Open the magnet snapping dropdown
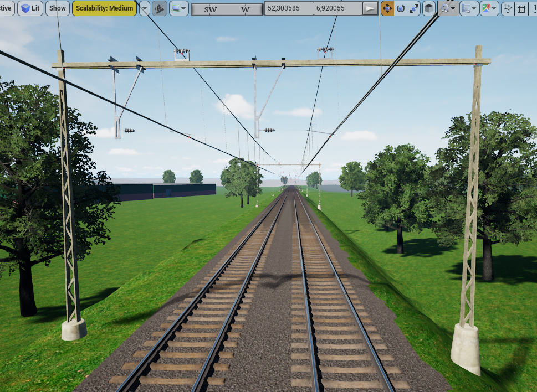Viewport: 537px width, 392px height. tap(448, 8)
